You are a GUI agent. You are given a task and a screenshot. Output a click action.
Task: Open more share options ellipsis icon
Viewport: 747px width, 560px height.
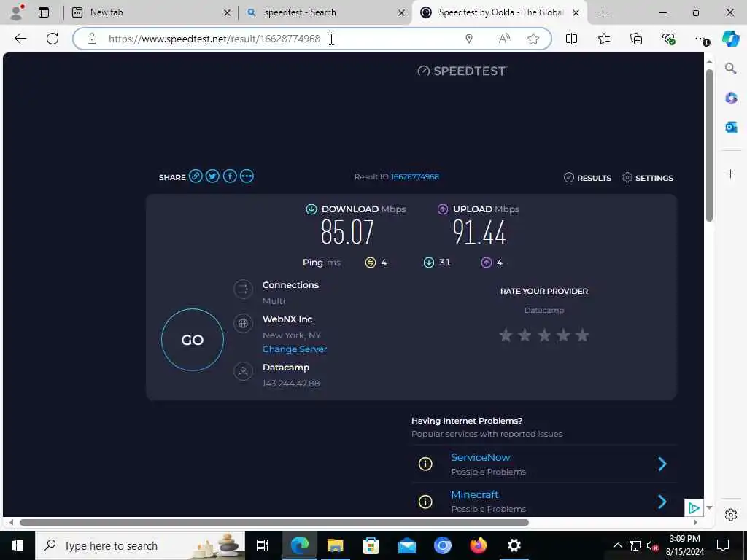(x=247, y=176)
